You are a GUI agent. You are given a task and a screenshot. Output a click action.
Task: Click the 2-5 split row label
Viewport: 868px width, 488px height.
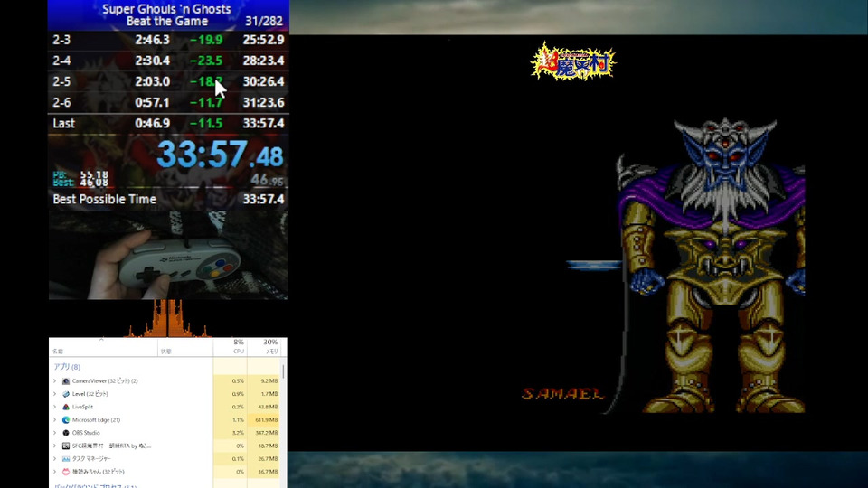(61, 81)
